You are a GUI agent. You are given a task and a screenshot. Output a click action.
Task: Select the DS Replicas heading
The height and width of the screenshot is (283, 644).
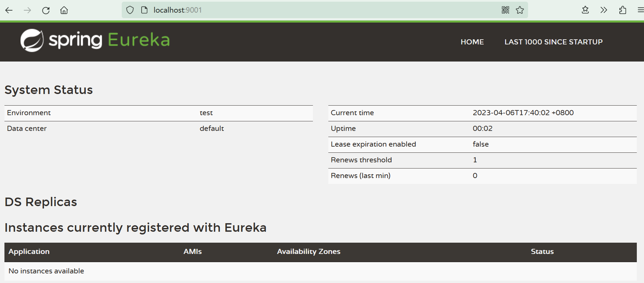[41, 202]
